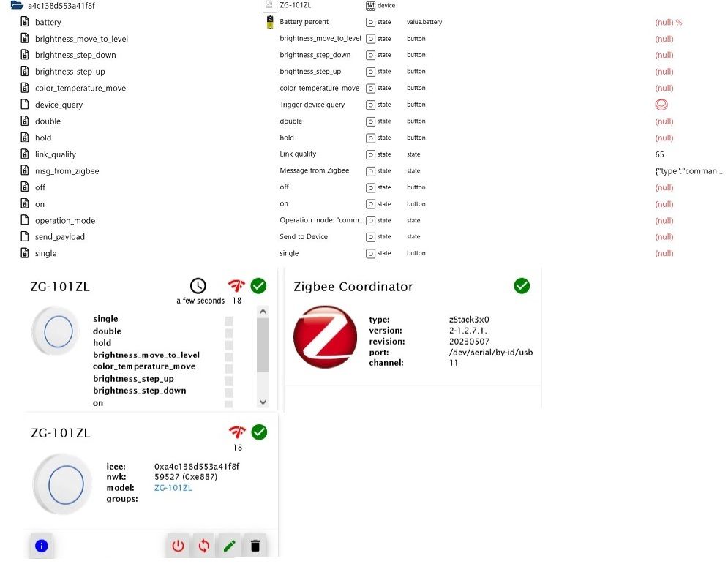Click the blue info icon on device card

(42, 546)
